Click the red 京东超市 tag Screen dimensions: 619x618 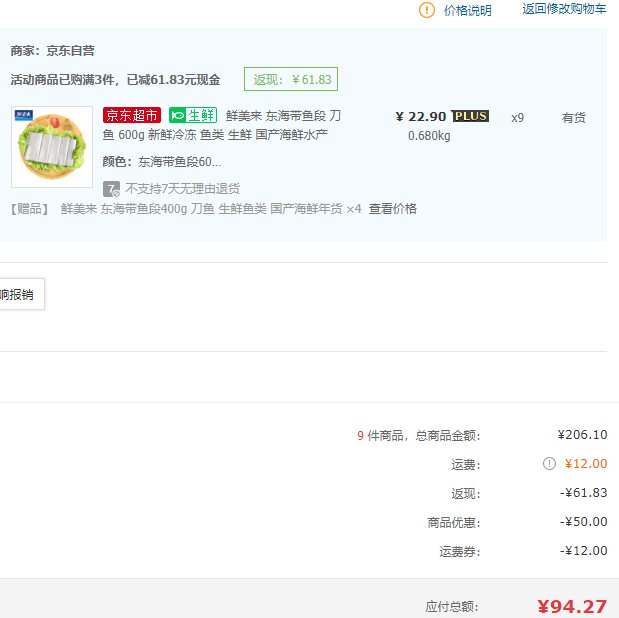point(132,115)
